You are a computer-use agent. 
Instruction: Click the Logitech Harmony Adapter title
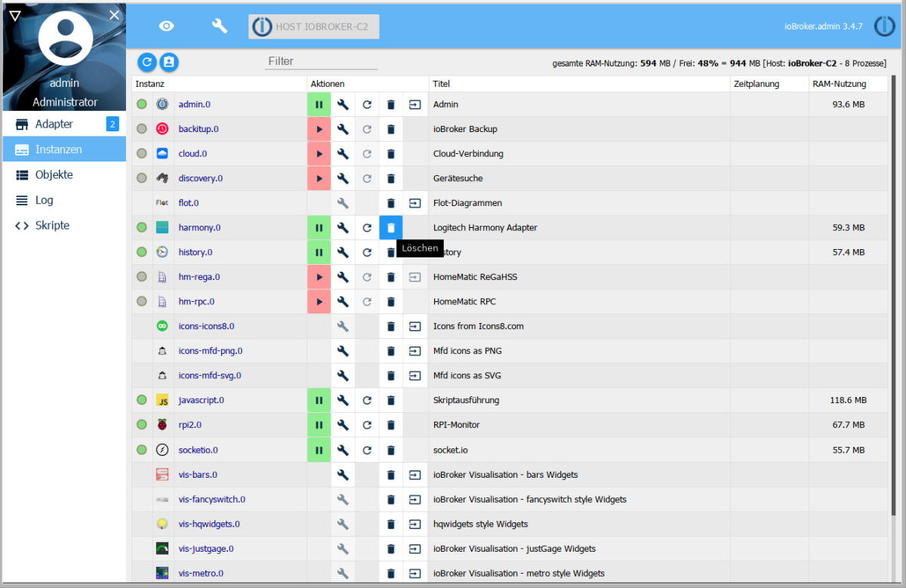[486, 227]
